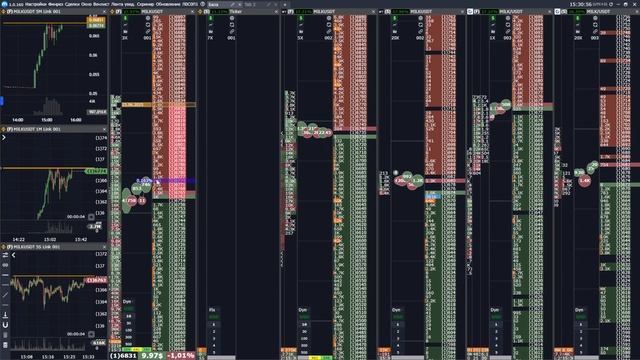This screenshot has width=640, height=360.
Task: Open the 3X leverage selector
Action: [125, 38]
